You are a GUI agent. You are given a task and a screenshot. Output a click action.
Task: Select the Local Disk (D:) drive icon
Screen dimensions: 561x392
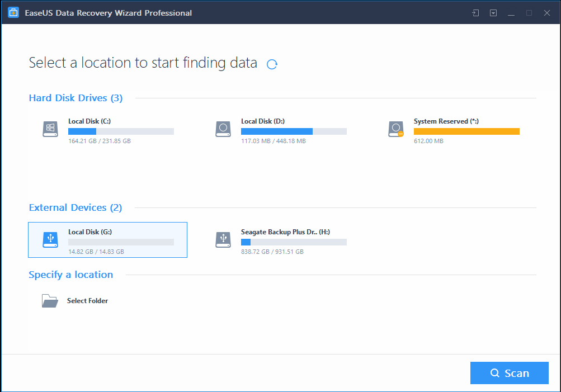pos(223,129)
